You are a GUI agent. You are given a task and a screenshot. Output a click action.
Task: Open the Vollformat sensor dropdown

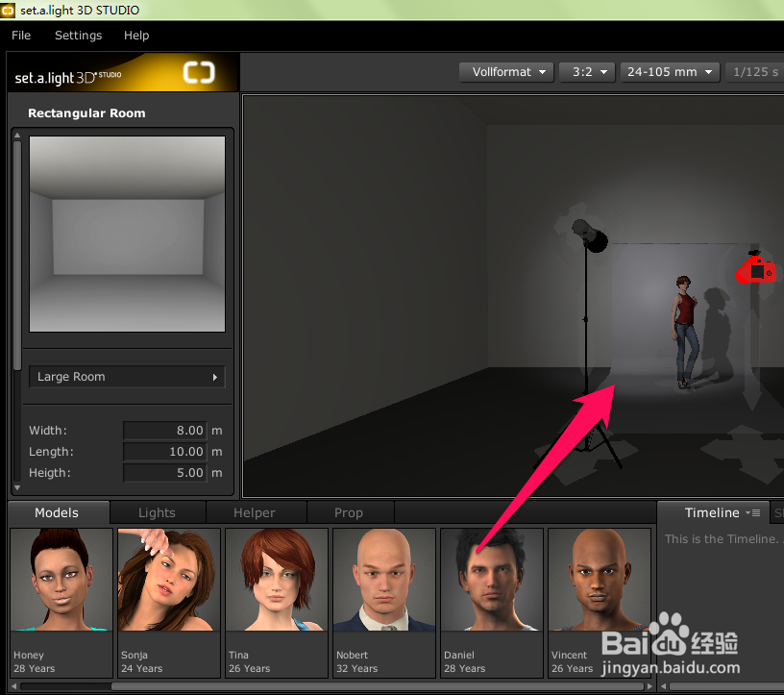tap(506, 72)
